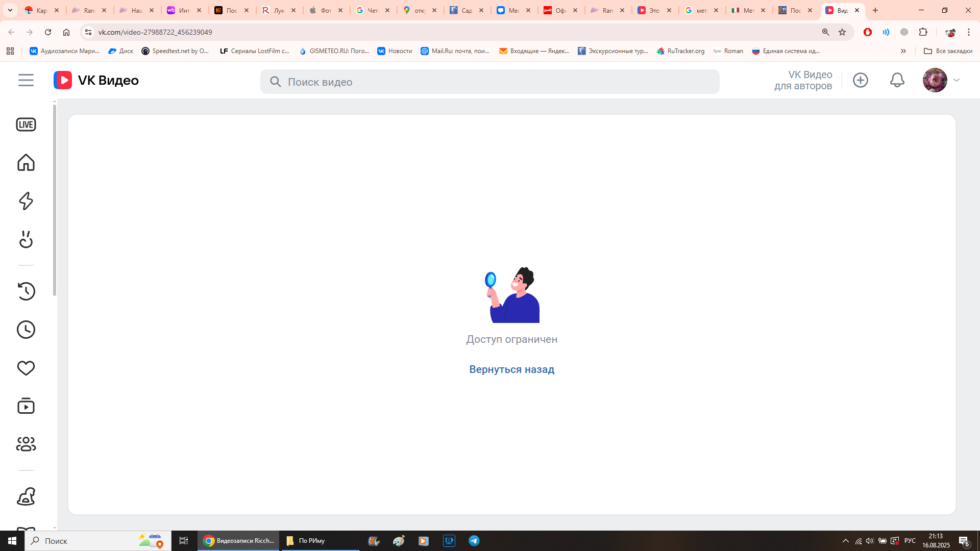Click the upload video plus icon
This screenshot has height=551, width=980.
click(x=861, y=80)
